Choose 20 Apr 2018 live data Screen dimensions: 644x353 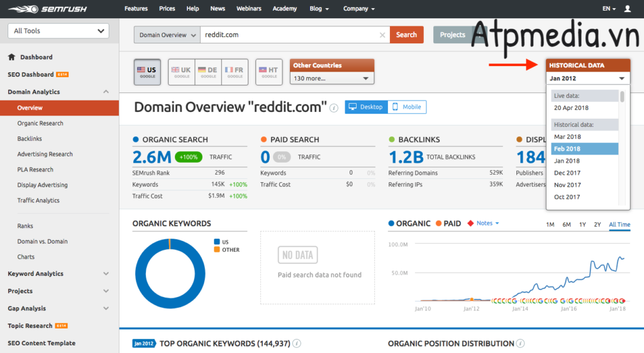584,108
